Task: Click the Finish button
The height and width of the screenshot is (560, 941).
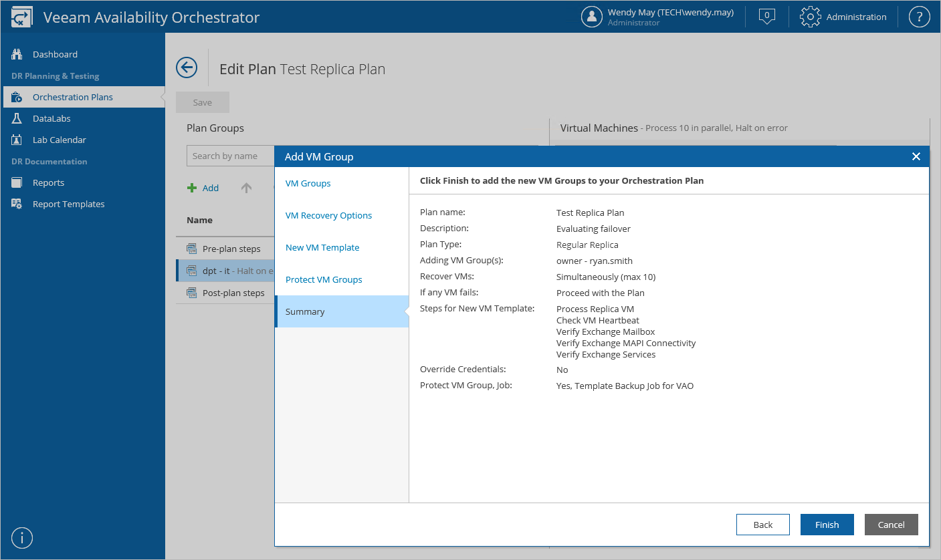Action: click(x=827, y=525)
